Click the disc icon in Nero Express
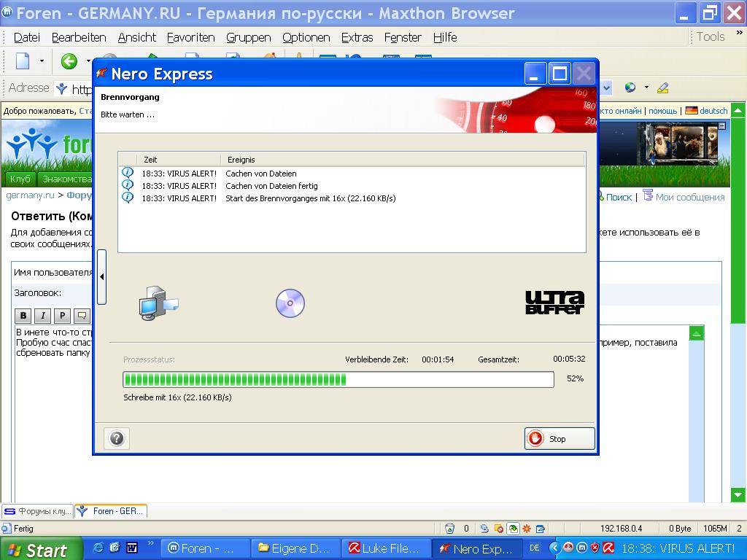The image size is (747, 560). click(x=290, y=303)
